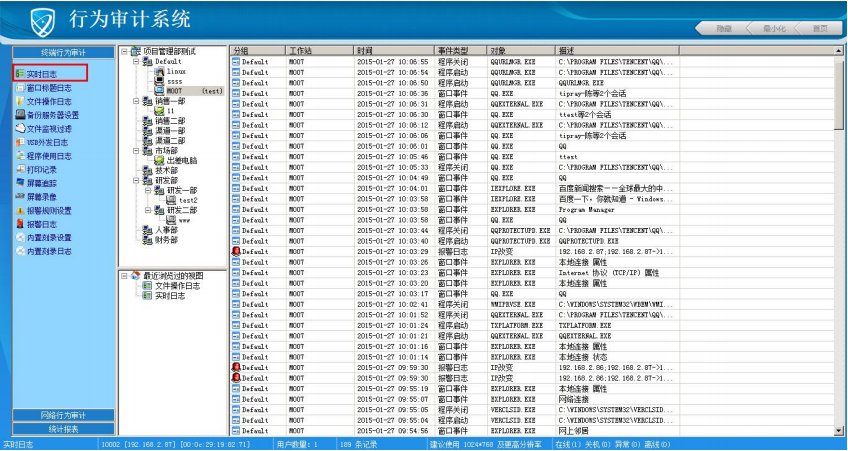
Task: Sort by the 对象 column header
Action: click(x=521, y=50)
